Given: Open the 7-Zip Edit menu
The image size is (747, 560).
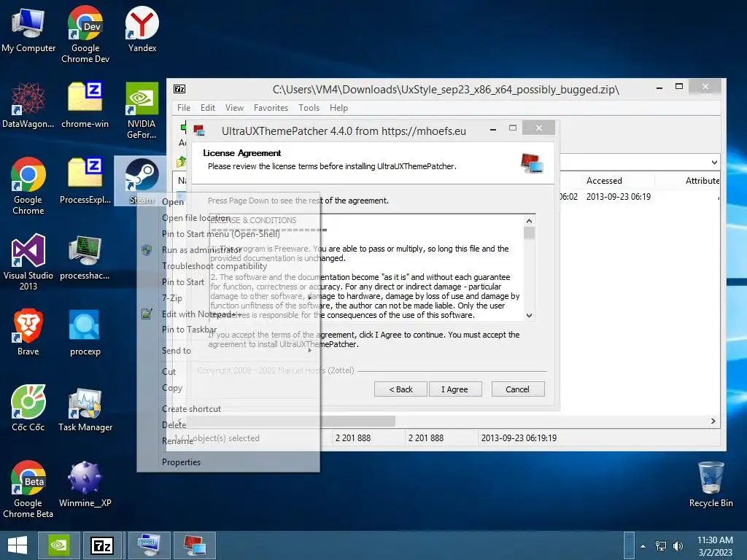Looking at the screenshot, I should click(208, 108).
